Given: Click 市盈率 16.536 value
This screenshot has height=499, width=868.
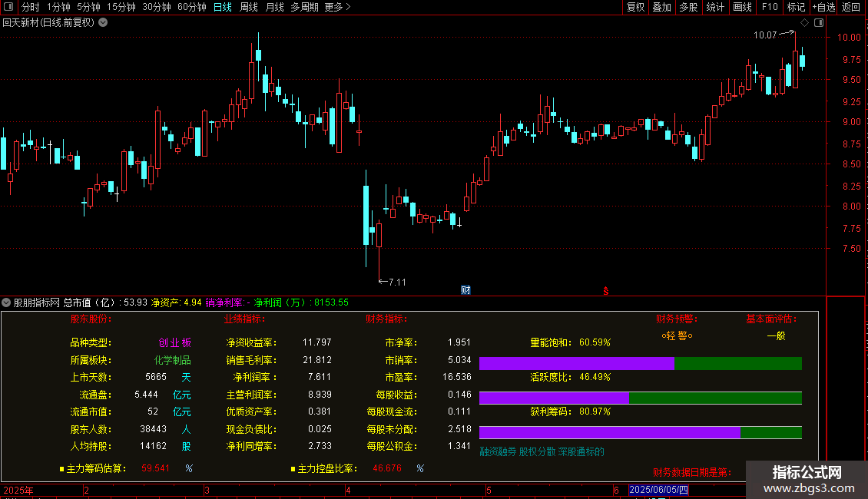Looking at the screenshot, I should 457,377.
